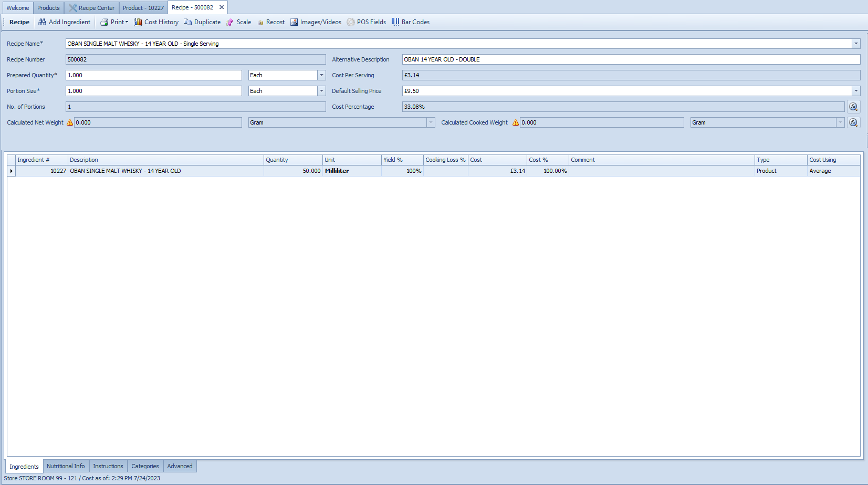The image size is (868, 485).
Task: Click the Product type cell
Action: point(781,171)
